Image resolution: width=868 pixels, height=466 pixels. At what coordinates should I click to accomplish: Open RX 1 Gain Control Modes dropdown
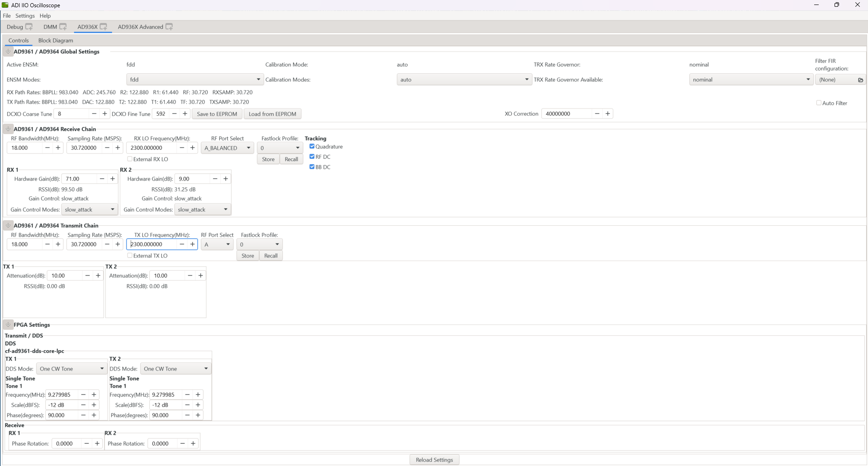pyautogui.click(x=90, y=209)
